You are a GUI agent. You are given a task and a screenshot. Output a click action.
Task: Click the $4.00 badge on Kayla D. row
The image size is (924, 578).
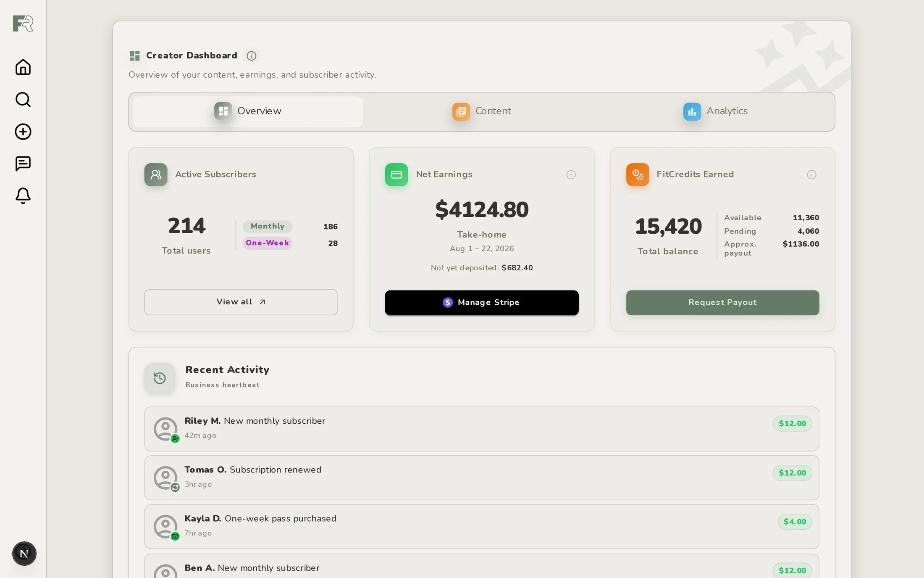click(795, 522)
